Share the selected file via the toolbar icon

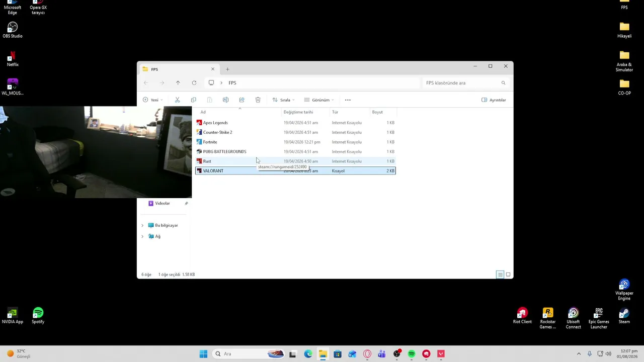(242, 100)
